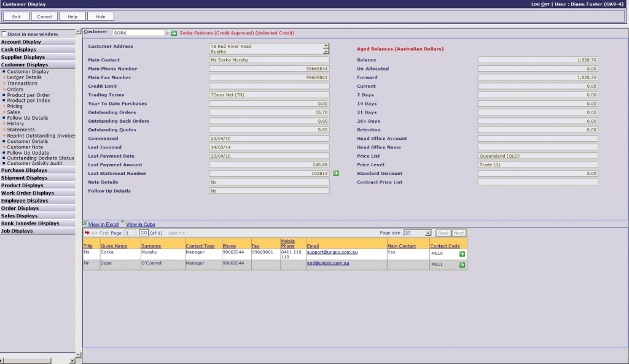Click the red pin icon beside First
The height and width of the screenshot is (364, 629).
(x=87, y=233)
